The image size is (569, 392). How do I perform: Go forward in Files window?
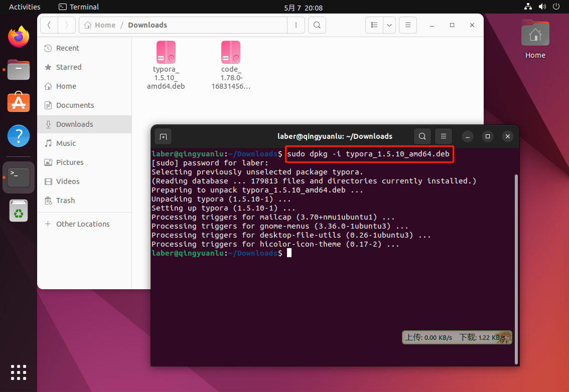click(67, 25)
